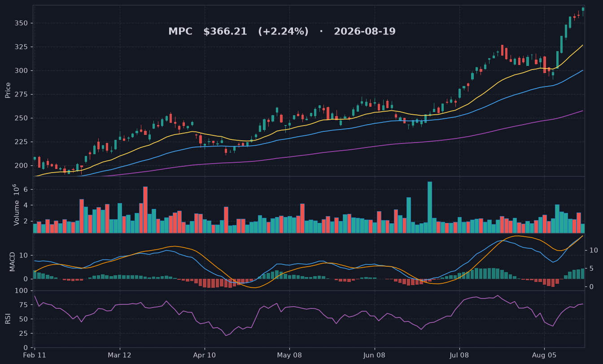Click the 25 tick on the RSI axis
This screenshot has width=603, height=364.
click(x=25, y=334)
